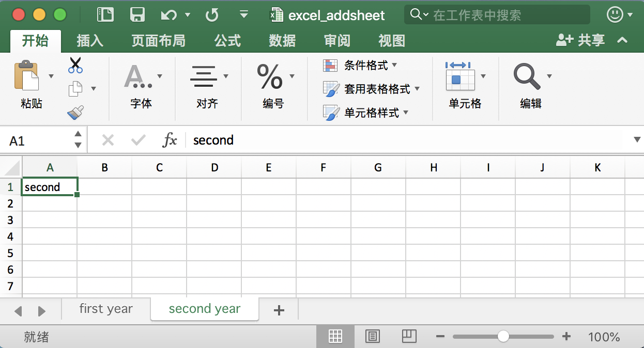Open the Review (审阅) tab

[337, 41]
